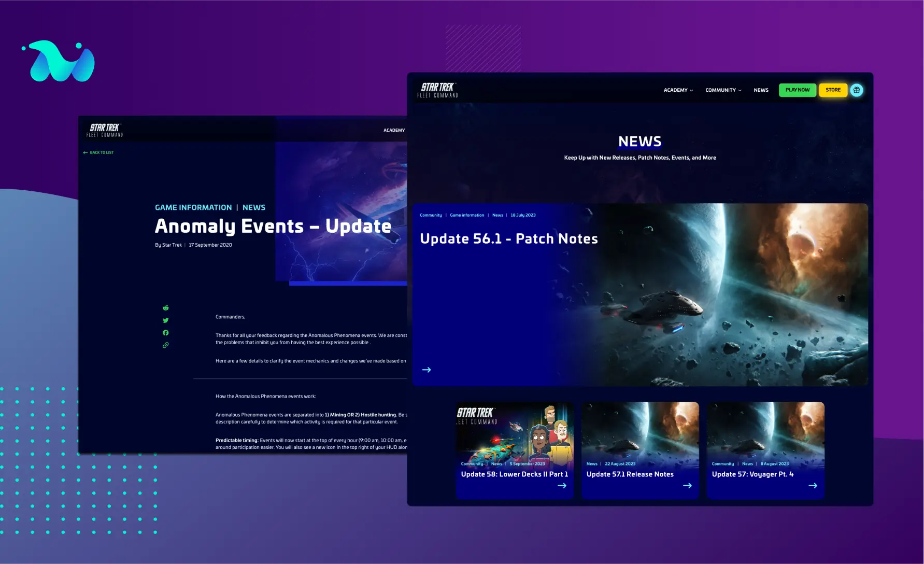
Task: Click the 22 August 2023 date text
Action: tap(620, 464)
